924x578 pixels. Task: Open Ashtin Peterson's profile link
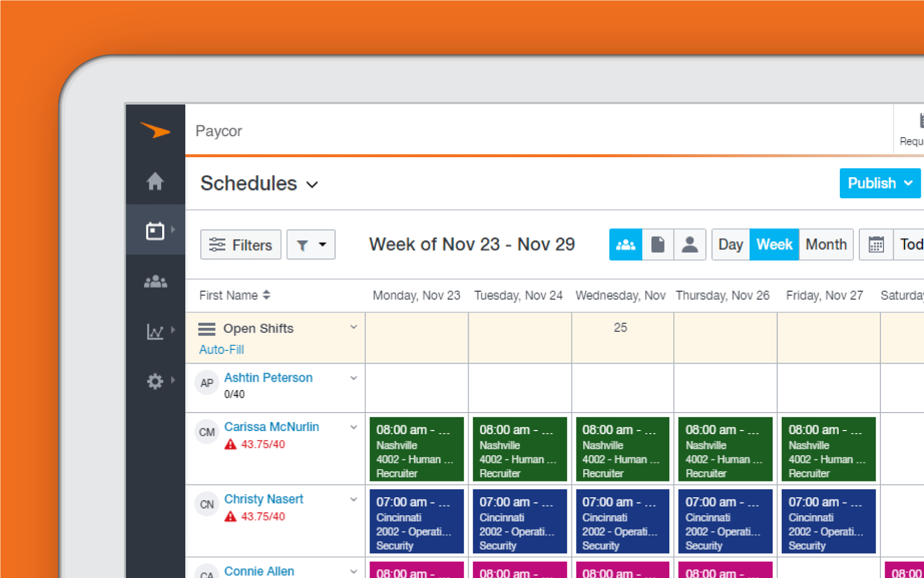pyautogui.click(x=268, y=378)
